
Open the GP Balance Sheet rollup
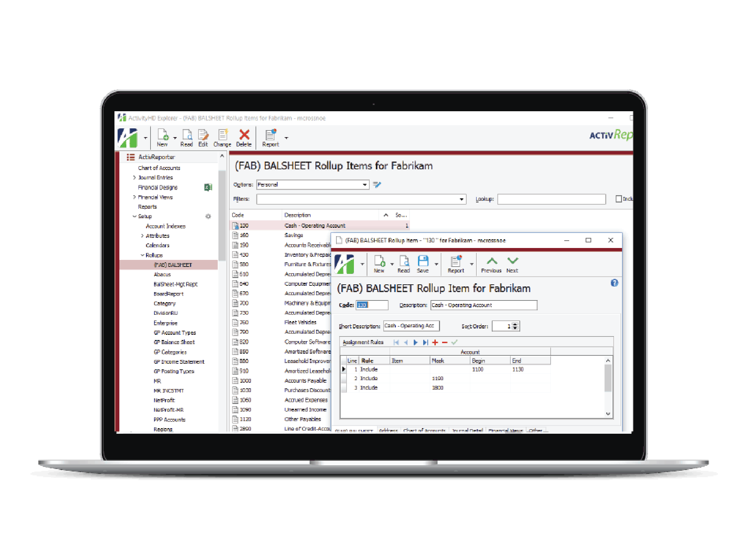(x=174, y=342)
